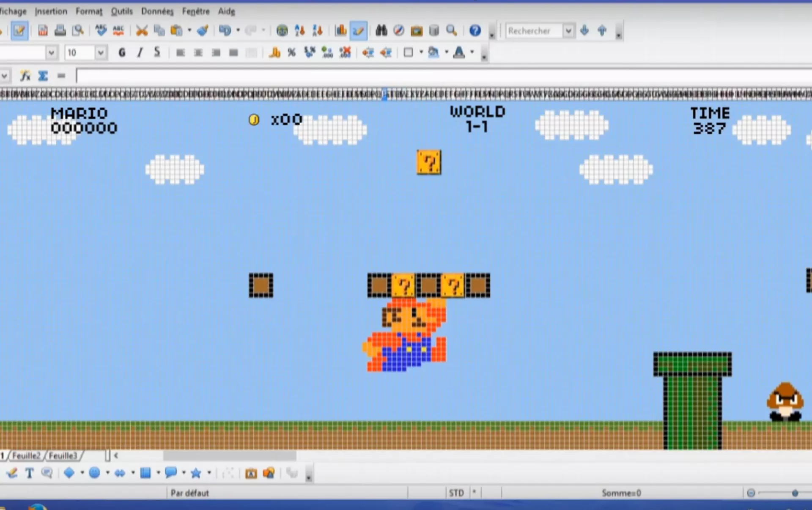Image resolution: width=812 pixels, height=510 pixels.
Task: Open the Gallery picture icon
Action: tap(417, 30)
